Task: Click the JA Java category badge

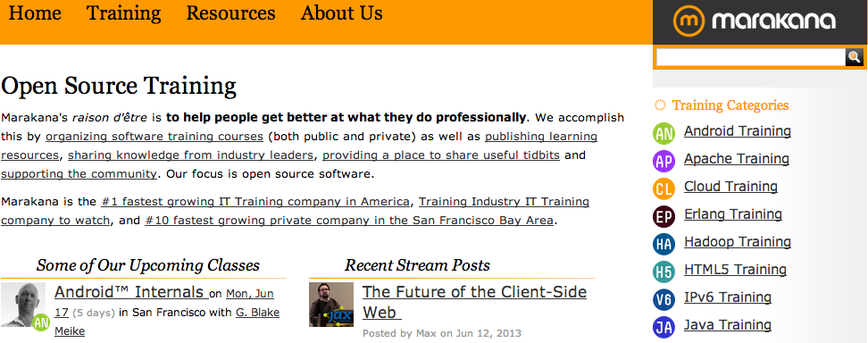Action: 664,327
